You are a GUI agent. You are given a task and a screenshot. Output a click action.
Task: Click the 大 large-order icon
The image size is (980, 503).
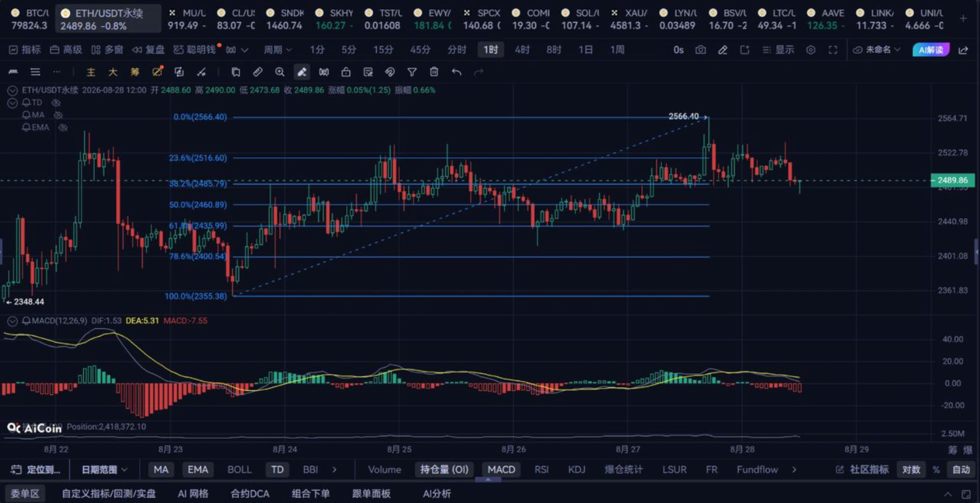point(113,72)
